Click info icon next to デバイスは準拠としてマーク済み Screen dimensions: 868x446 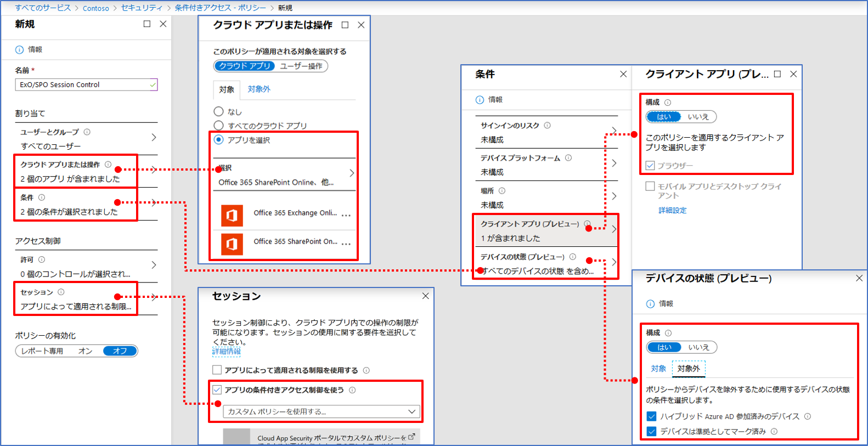click(774, 431)
